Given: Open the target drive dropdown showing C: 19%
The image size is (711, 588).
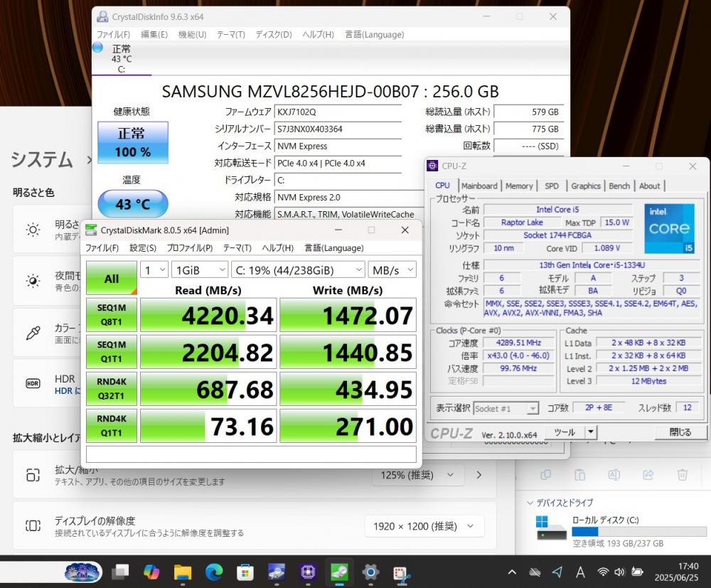Looking at the screenshot, I should click(299, 270).
